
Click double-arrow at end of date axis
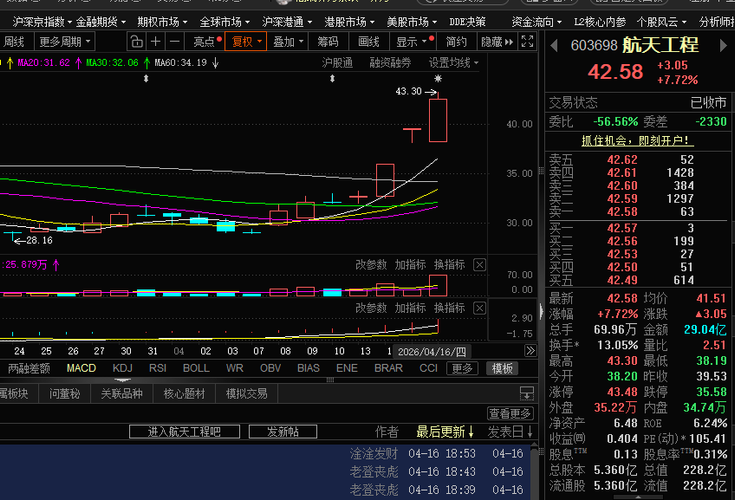530,351
